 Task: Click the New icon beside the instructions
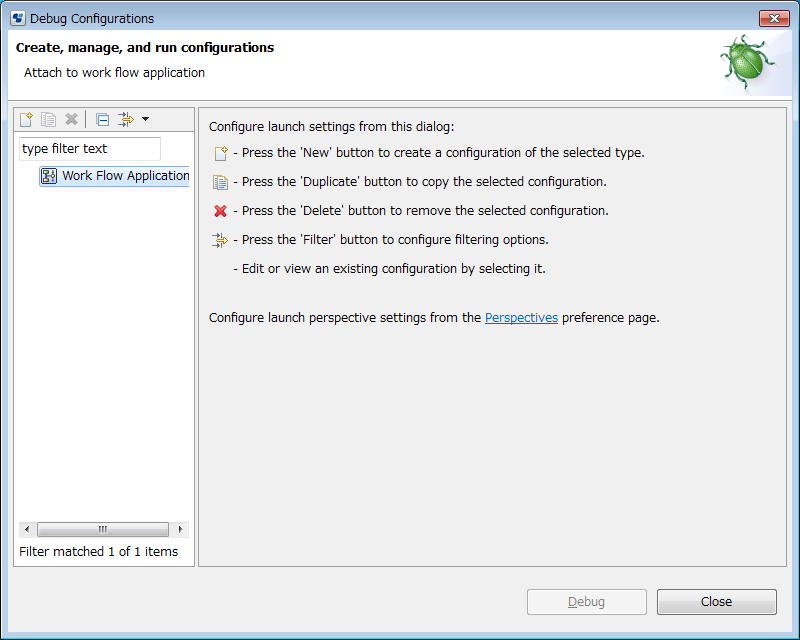pyautogui.click(x=220, y=153)
